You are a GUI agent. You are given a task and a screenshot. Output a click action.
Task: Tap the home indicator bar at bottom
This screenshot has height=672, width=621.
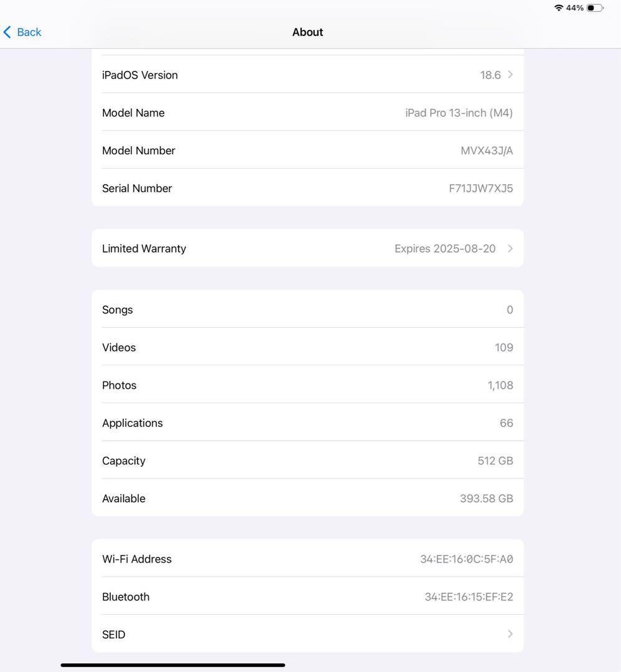click(x=172, y=664)
